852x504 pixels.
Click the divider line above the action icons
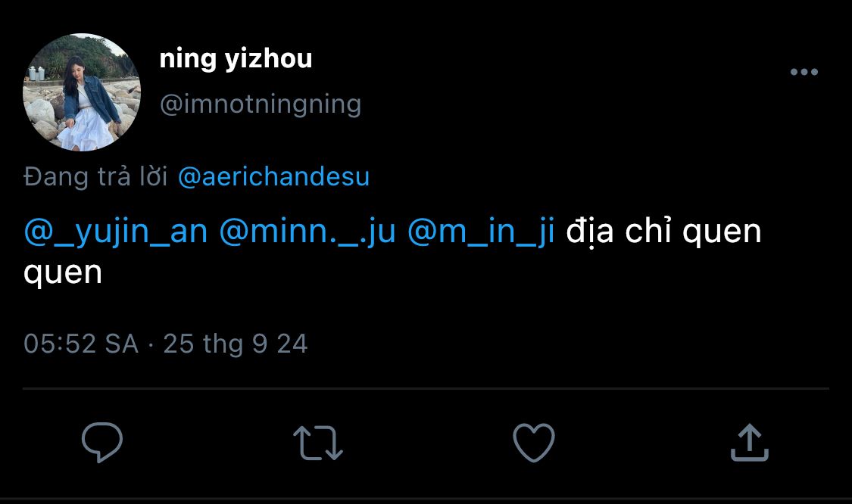[x=426, y=389]
